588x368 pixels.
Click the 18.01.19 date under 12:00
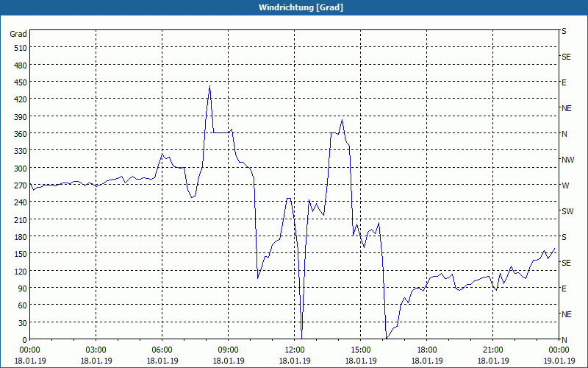click(x=295, y=361)
